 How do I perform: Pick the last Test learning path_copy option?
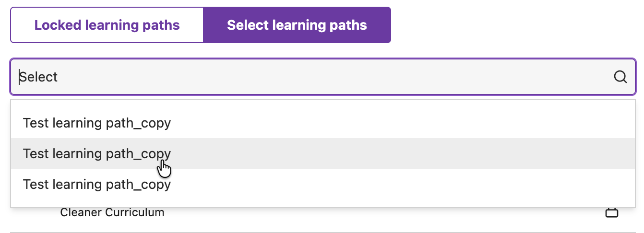(x=97, y=184)
